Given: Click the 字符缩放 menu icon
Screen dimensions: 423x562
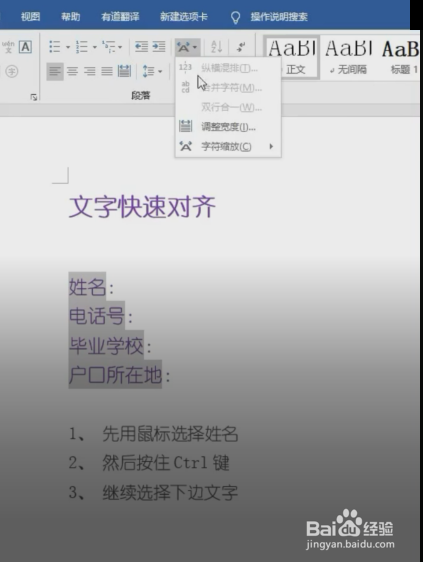Looking at the screenshot, I should click(186, 146).
